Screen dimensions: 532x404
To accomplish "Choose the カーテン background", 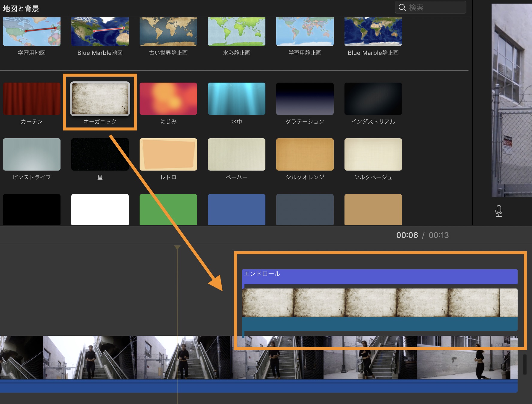I will tap(32, 99).
